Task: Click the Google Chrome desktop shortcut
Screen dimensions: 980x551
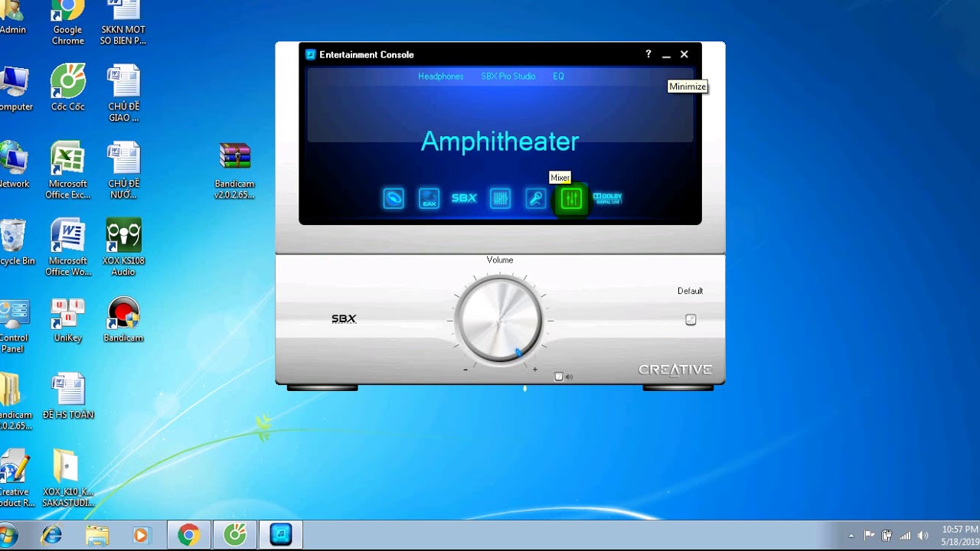Action: point(67,23)
